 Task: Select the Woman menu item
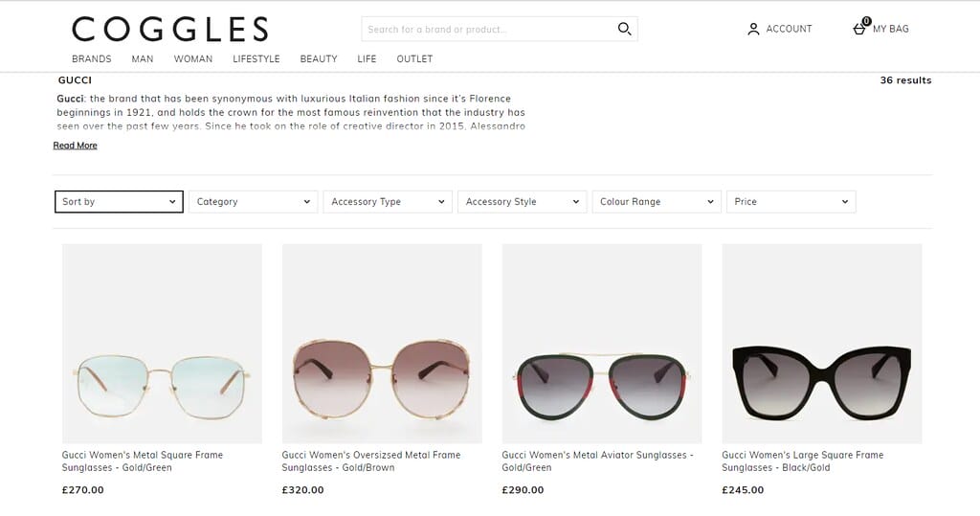coord(193,59)
